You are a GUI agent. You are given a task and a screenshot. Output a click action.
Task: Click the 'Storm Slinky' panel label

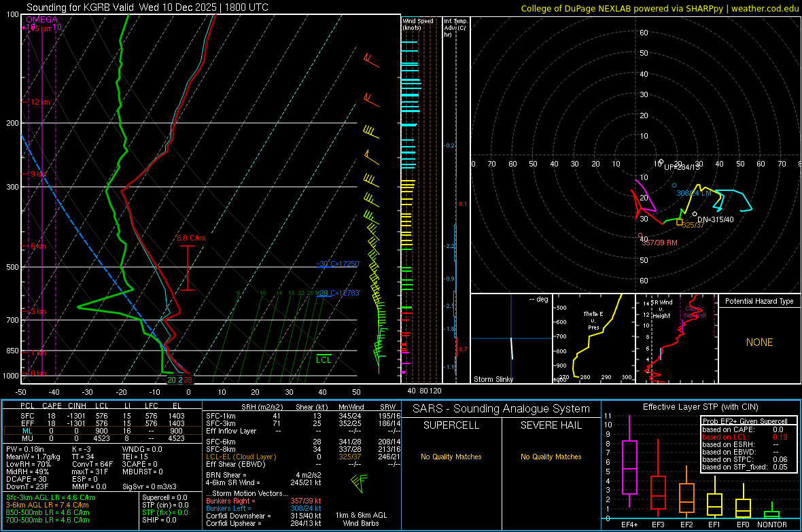click(493, 379)
